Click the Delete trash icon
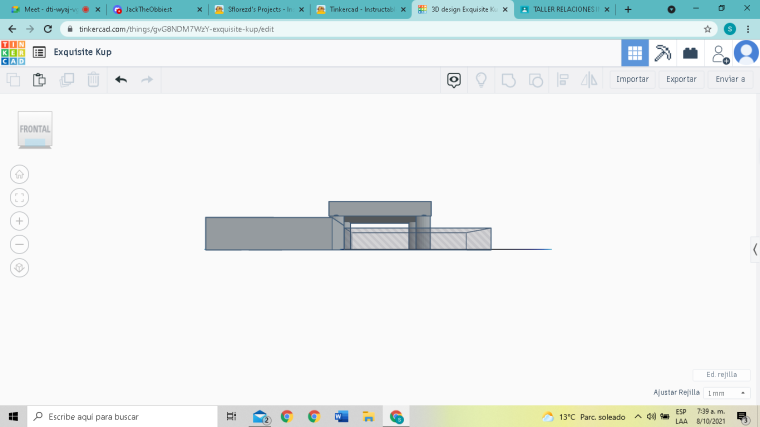This screenshot has width=760, height=427. (x=94, y=79)
